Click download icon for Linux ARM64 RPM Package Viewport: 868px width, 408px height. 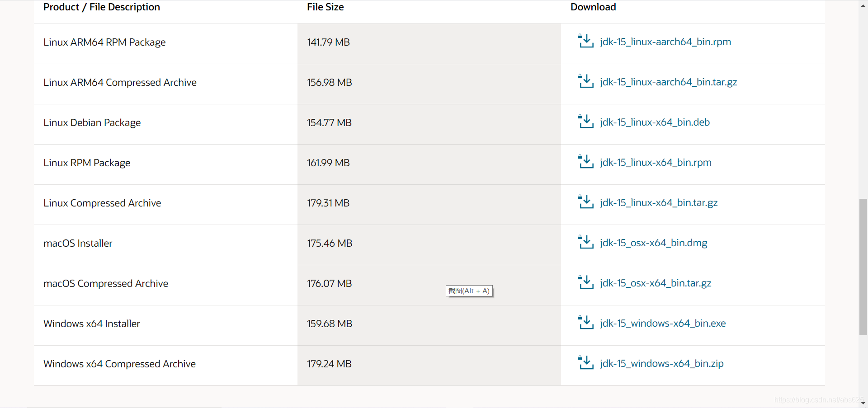tap(585, 41)
